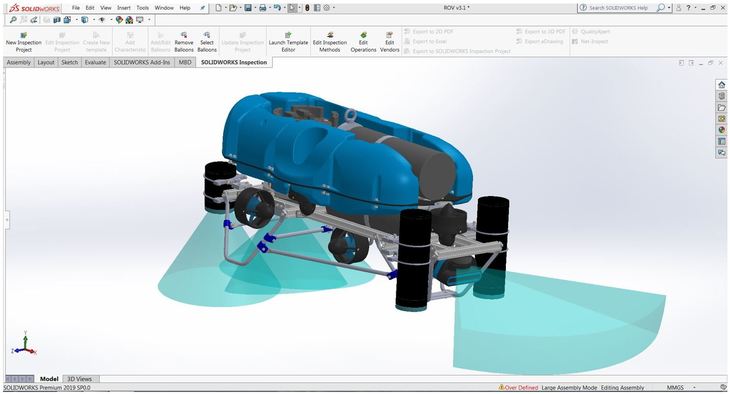This screenshot has height=394, width=730.
Task: Launch the Template Editor
Action: click(x=288, y=42)
